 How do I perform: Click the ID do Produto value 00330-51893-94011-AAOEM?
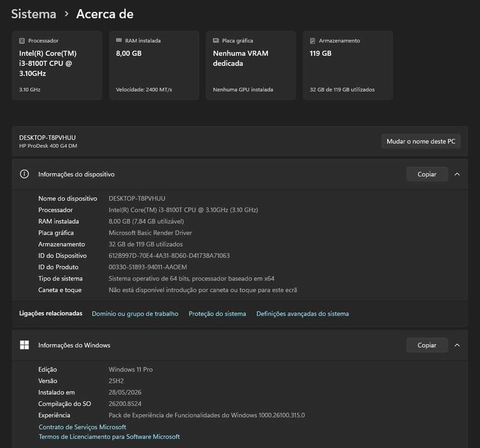(148, 267)
